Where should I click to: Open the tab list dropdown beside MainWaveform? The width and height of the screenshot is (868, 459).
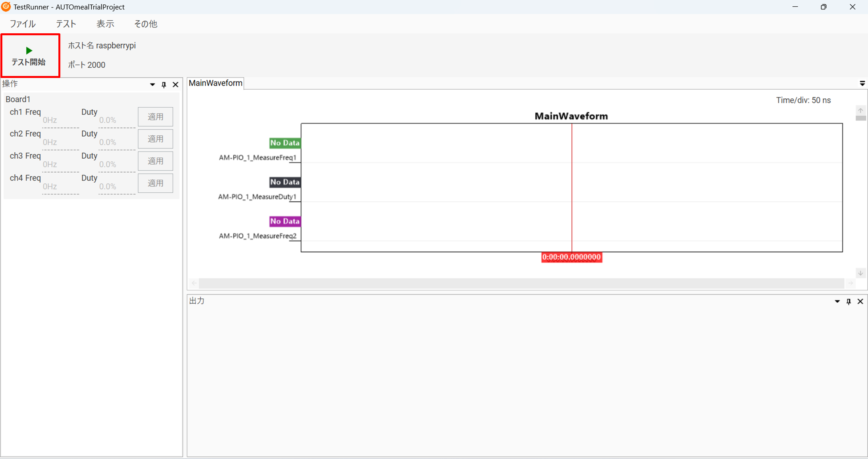[x=862, y=83]
